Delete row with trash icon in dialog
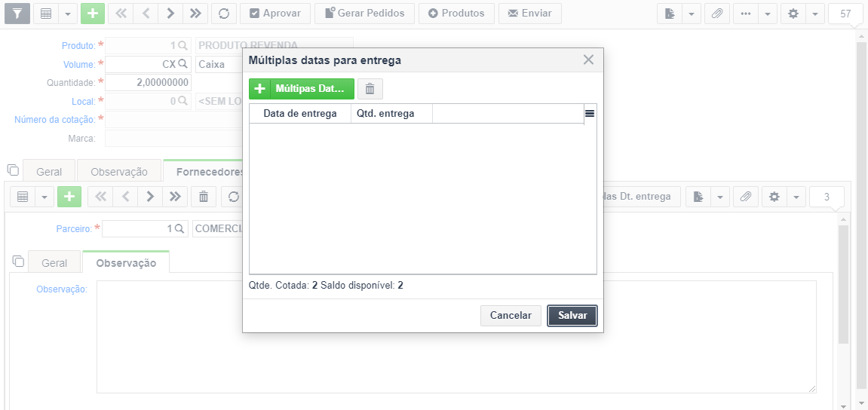The image size is (868, 410). [370, 88]
